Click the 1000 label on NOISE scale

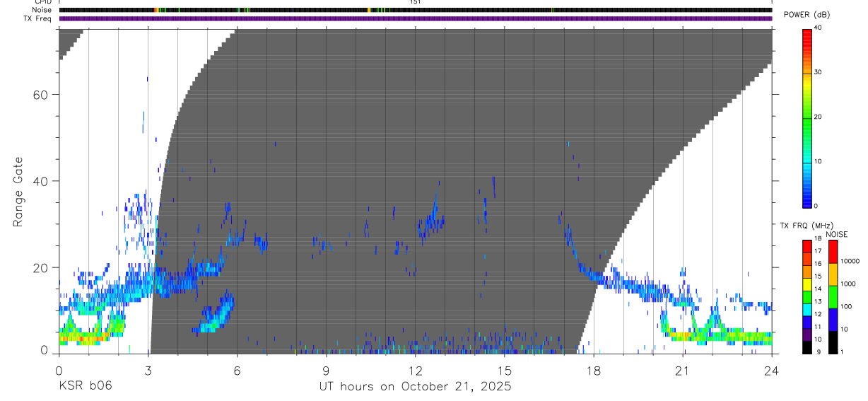848,284
